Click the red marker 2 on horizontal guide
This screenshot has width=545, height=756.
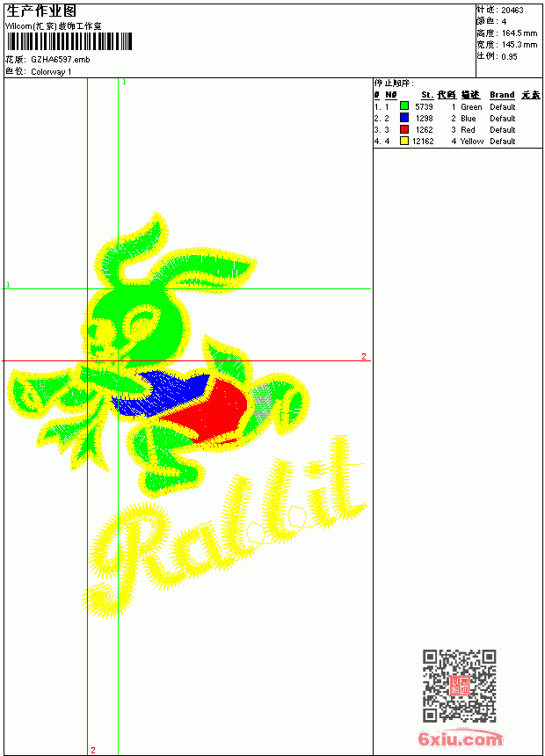(x=364, y=356)
